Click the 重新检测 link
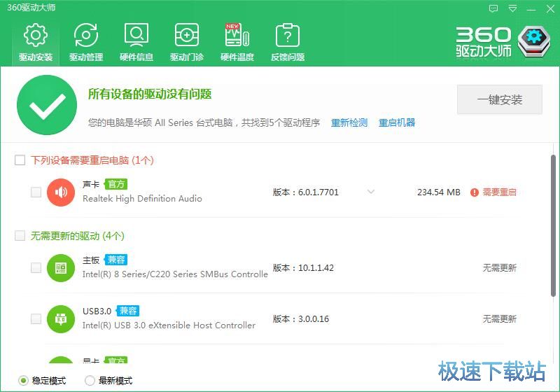Screen dimensions: 560x392 349,122
